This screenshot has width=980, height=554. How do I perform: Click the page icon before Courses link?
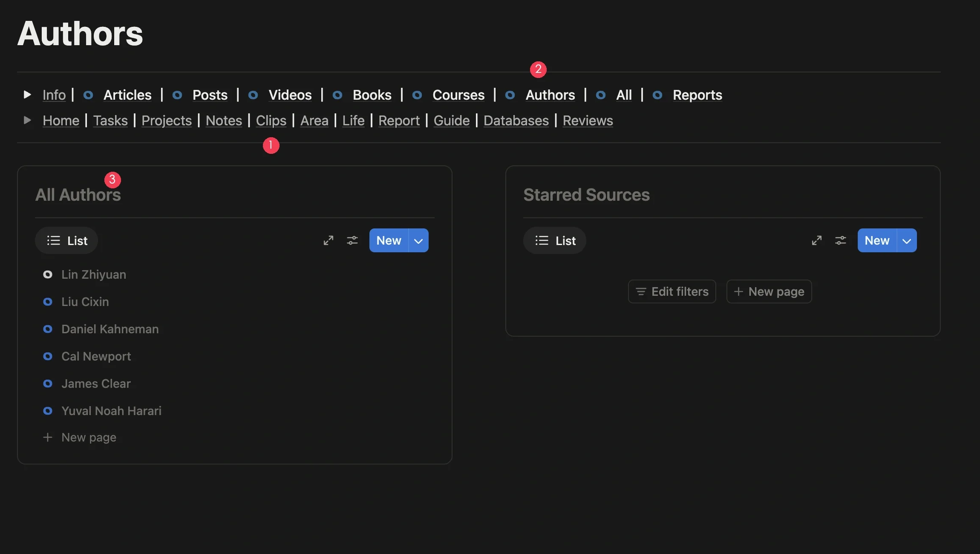pos(417,95)
